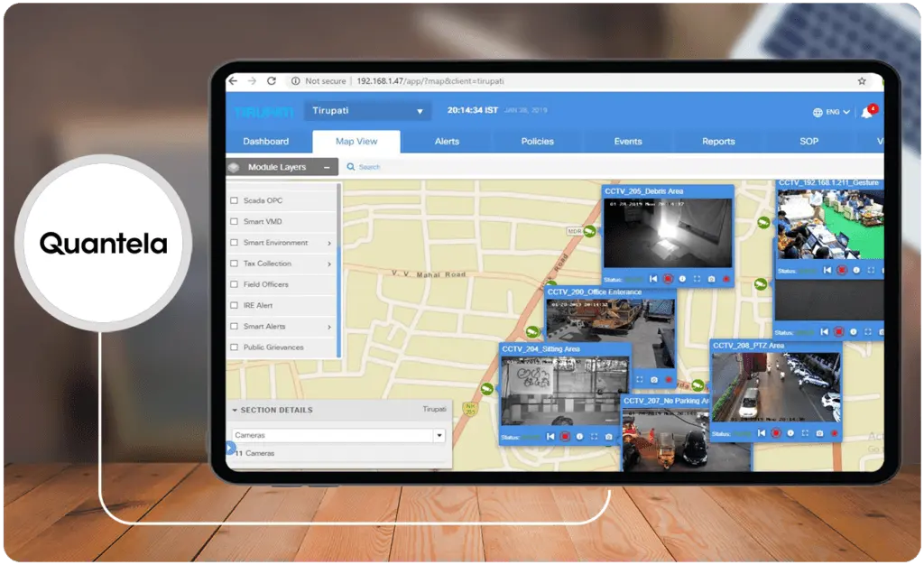The image size is (924, 565).
Task: Start recording CCTV_200_Office Enterance red dot
Action: pyautogui.click(x=669, y=380)
